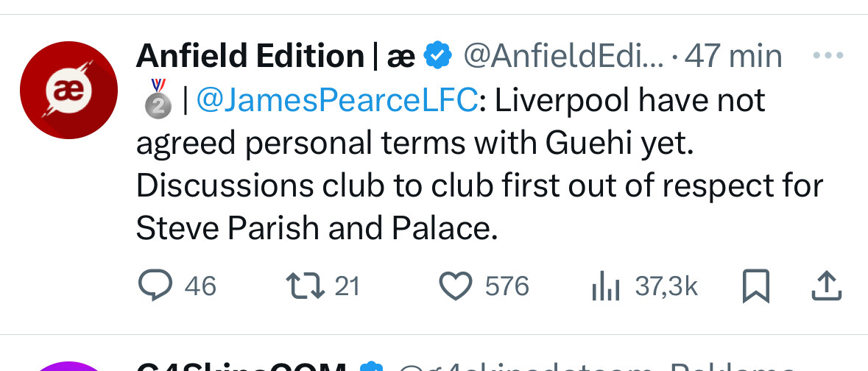Open view analytics bar chart icon
The image size is (868, 371).
[x=606, y=286]
